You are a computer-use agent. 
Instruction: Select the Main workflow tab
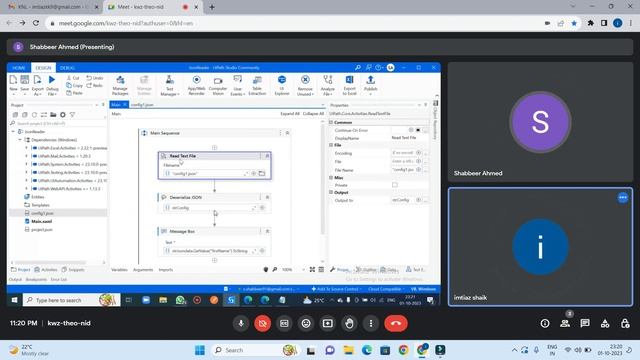pyautogui.click(x=116, y=105)
